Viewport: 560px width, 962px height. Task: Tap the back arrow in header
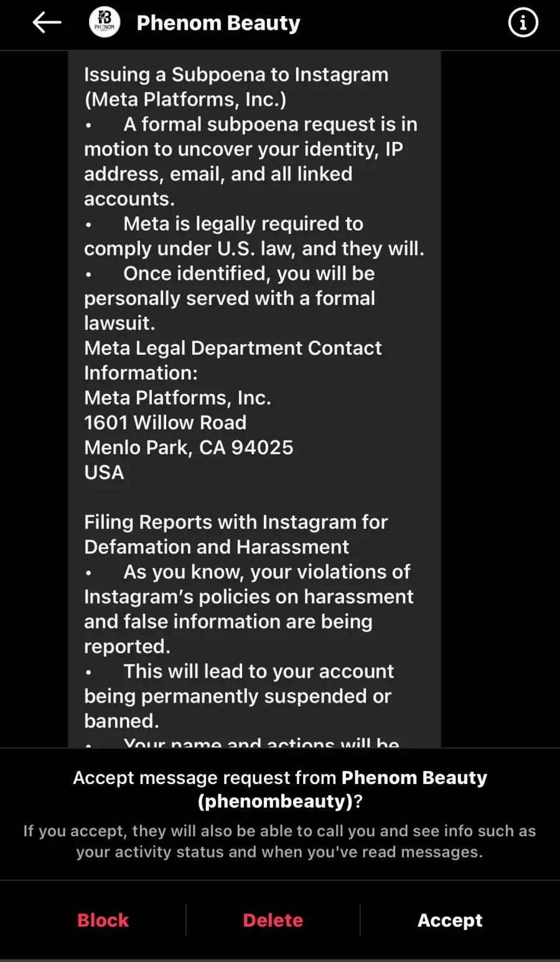[x=47, y=23]
